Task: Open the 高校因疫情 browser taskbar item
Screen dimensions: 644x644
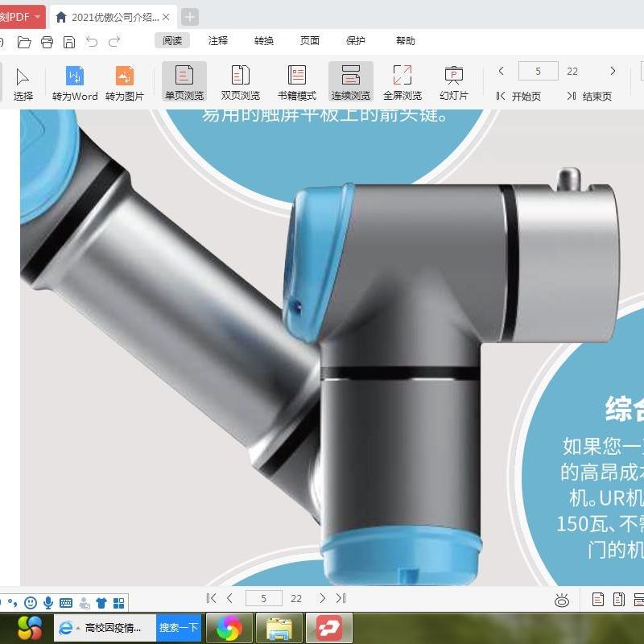Action: coord(105,628)
